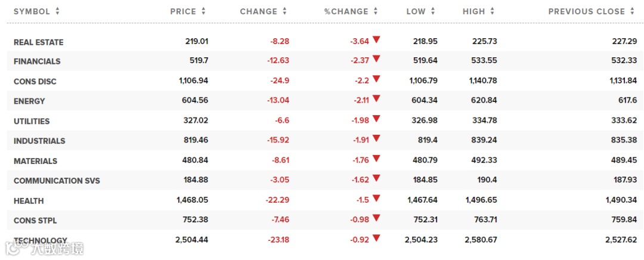The width and height of the screenshot is (644, 260).
Task: Select the CONS DISC symbol
Action: pyautogui.click(x=35, y=81)
